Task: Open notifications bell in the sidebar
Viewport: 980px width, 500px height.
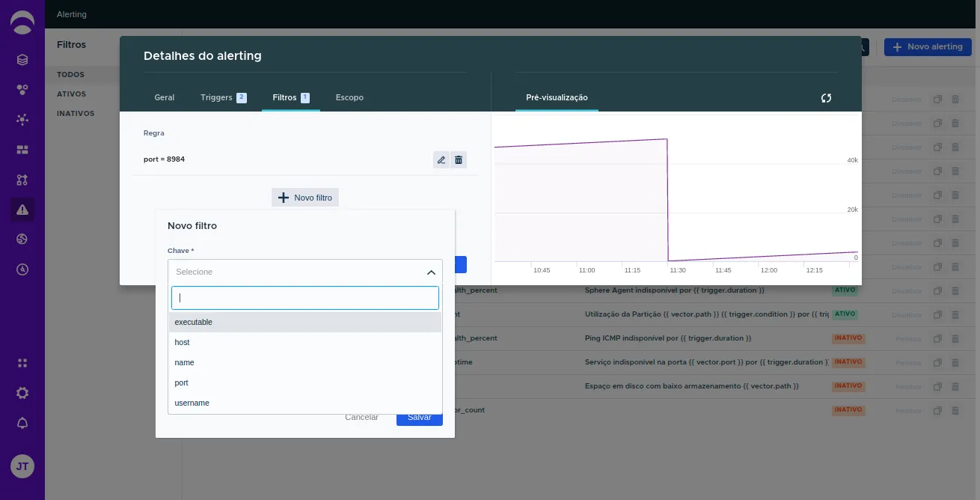Action: coord(22,423)
